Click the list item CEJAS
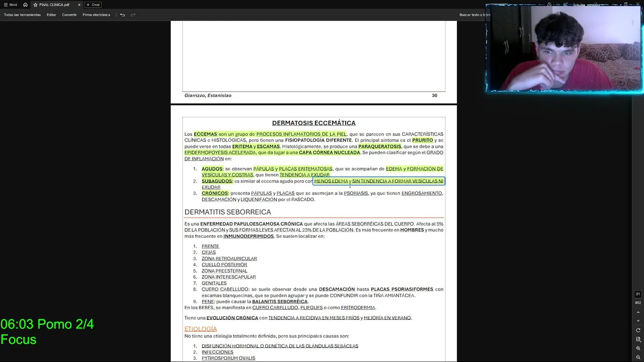The width and height of the screenshot is (644, 362). 208,252
